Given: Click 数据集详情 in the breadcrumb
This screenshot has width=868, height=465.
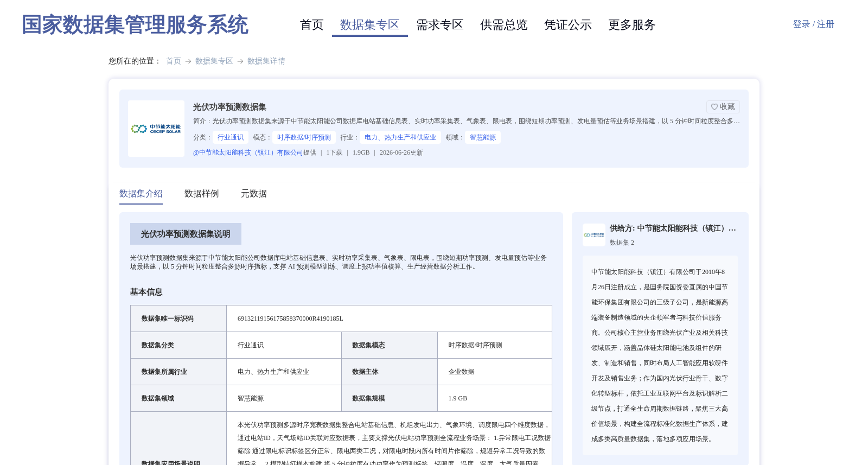Looking at the screenshot, I should coord(266,61).
